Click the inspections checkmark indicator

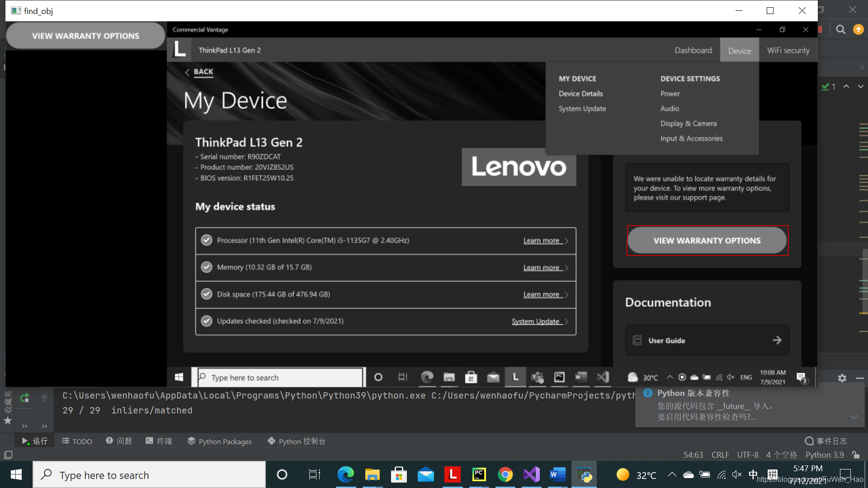tap(828, 87)
